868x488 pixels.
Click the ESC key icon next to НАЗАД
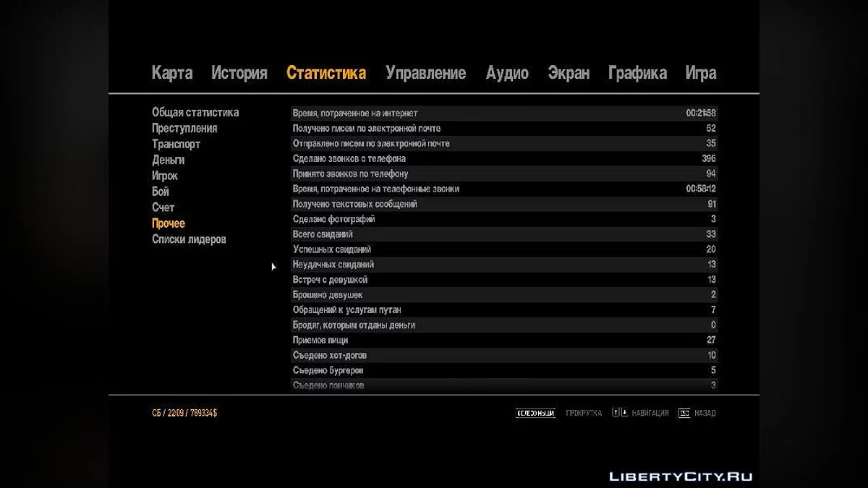pyautogui.click(x=684, y=412)
